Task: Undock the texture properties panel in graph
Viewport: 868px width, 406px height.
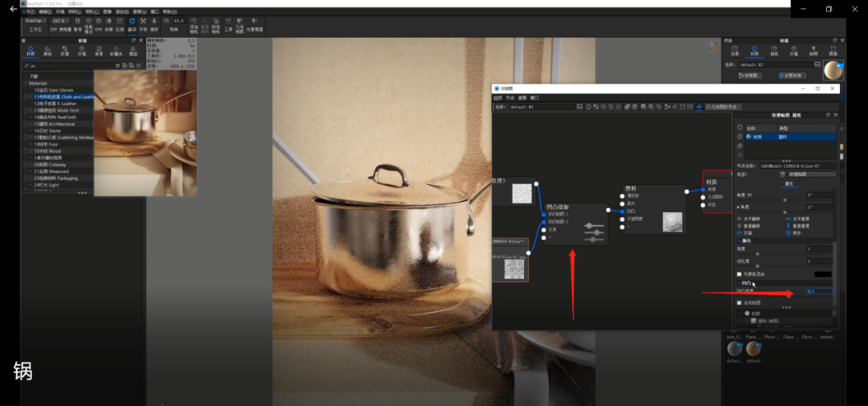Action: (828, 115)
